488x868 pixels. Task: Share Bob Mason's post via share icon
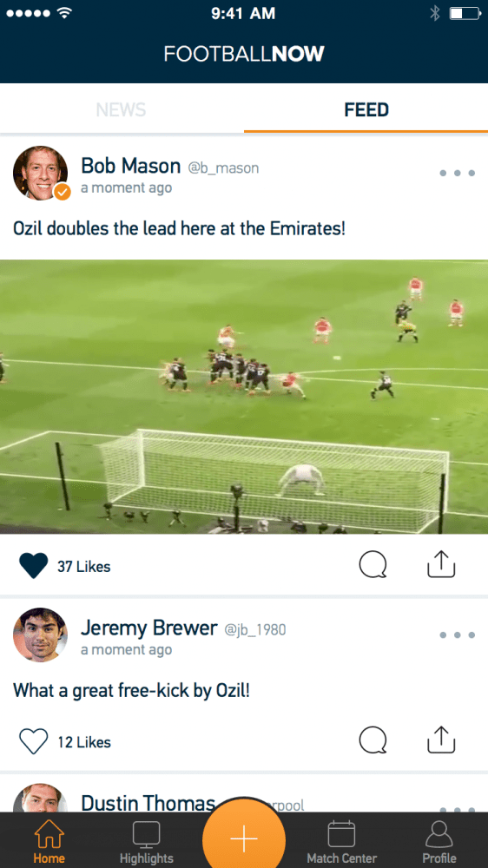441,564
